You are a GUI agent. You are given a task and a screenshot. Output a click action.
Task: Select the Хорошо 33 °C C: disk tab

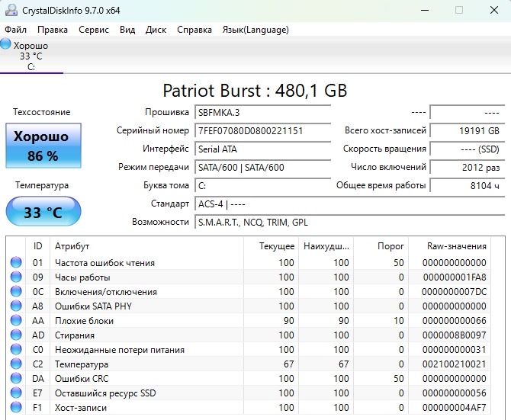31,56
